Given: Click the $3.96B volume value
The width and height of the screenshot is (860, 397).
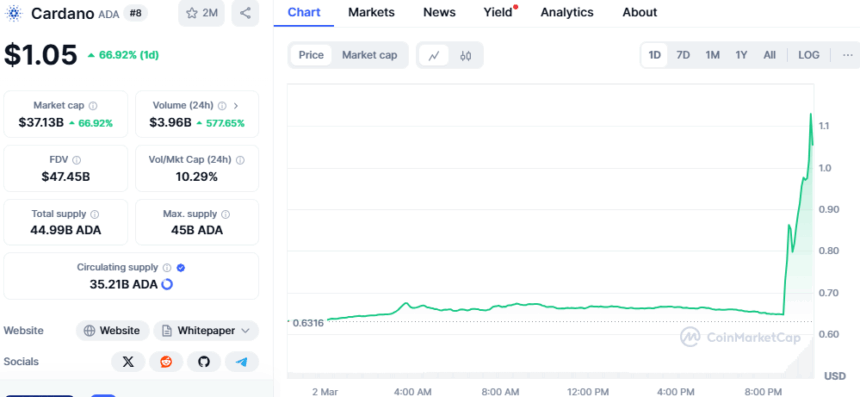Looking at the screenshot, I should tap(171, 123).
